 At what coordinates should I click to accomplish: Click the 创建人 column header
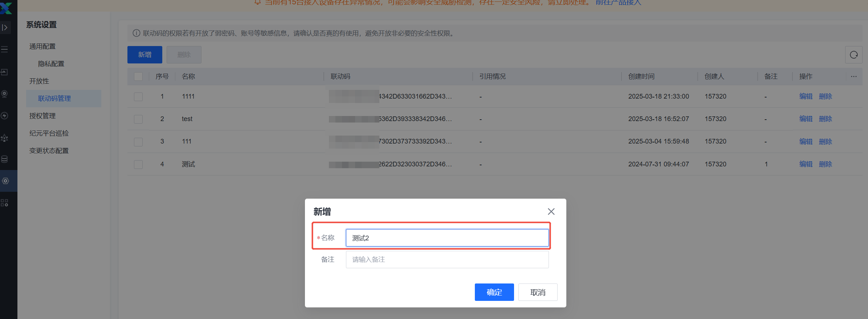pos(714,76)
